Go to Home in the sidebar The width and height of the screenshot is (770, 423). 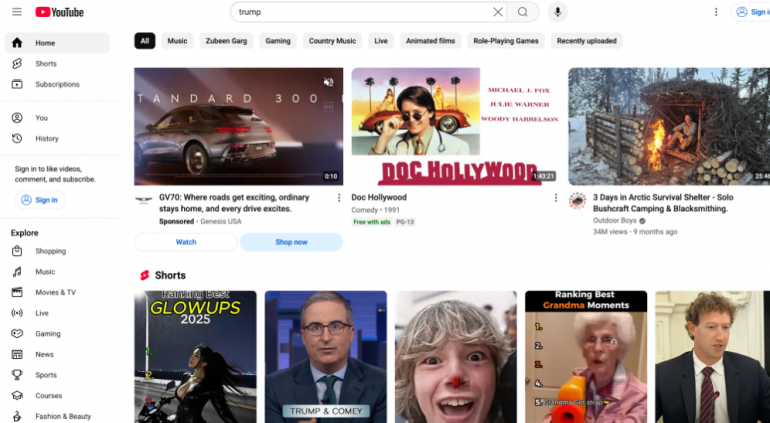coord(57,43)
